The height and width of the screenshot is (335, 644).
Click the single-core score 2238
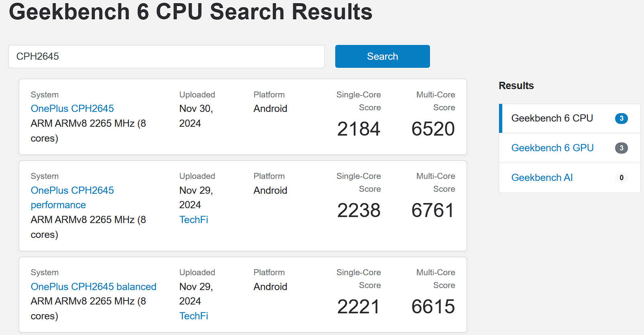point(359,211)
